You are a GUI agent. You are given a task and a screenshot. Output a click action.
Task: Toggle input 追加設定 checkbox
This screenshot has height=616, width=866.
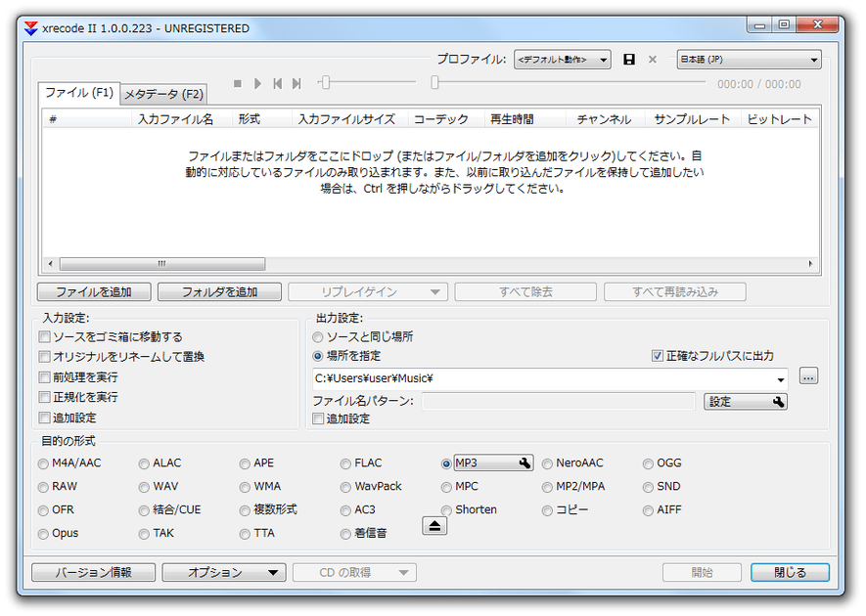45,418
